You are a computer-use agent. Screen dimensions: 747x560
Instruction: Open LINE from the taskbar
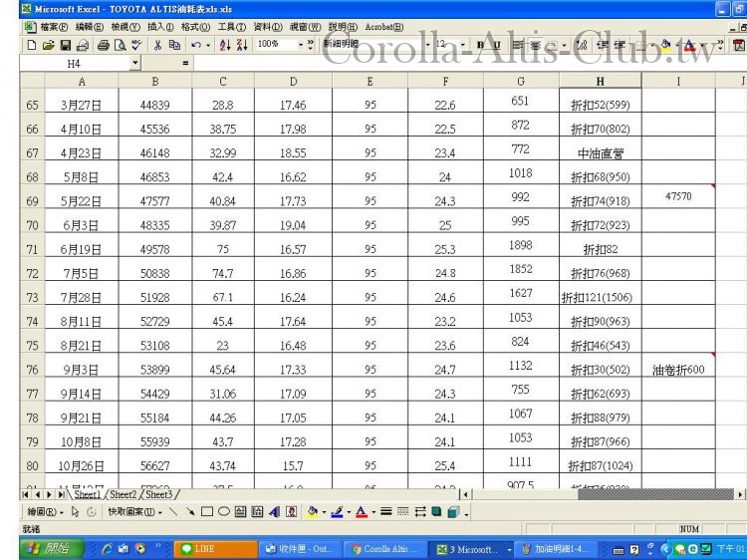point(216,549)
